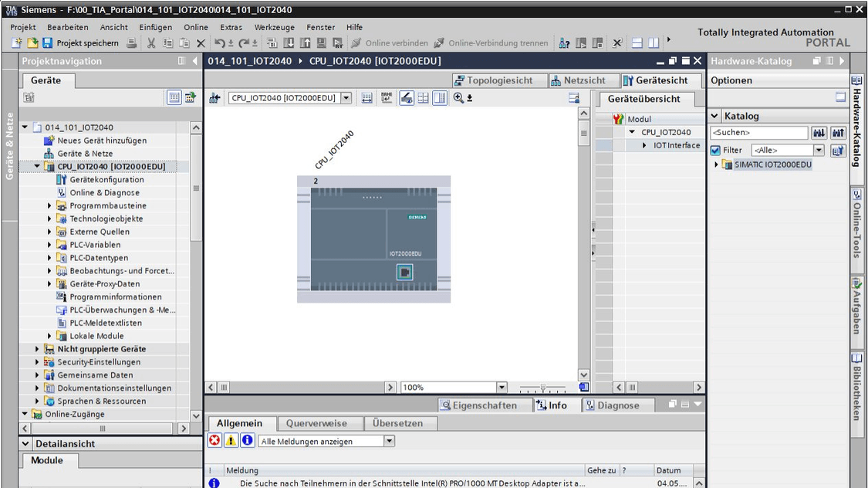The height and width of the screenshot is (488, 868).
Task: Split the editor space horizontally
Action: click(x=637, y=42)
